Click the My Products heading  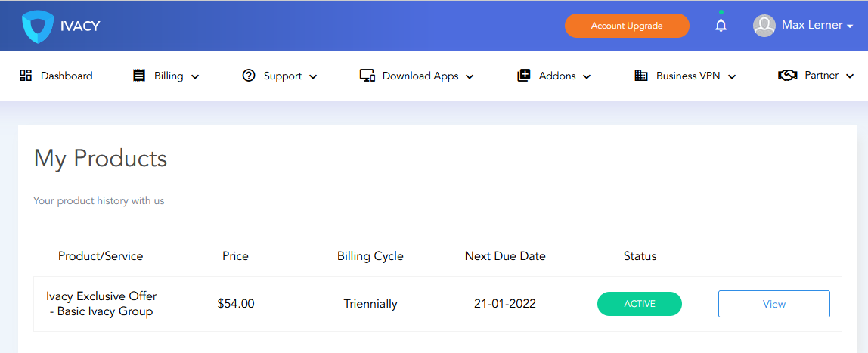pyautogui.click(x=101, y=159)
